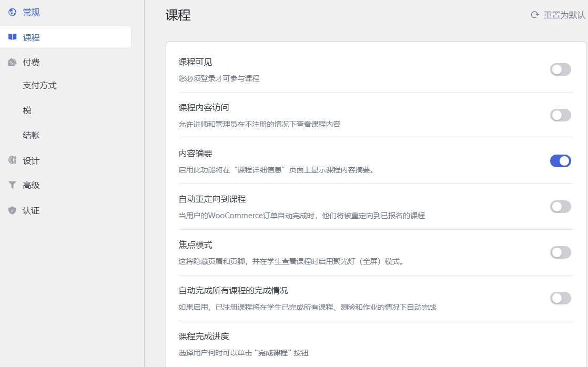
Task: Select the book icon for 课程 settings
Action: 13,37
